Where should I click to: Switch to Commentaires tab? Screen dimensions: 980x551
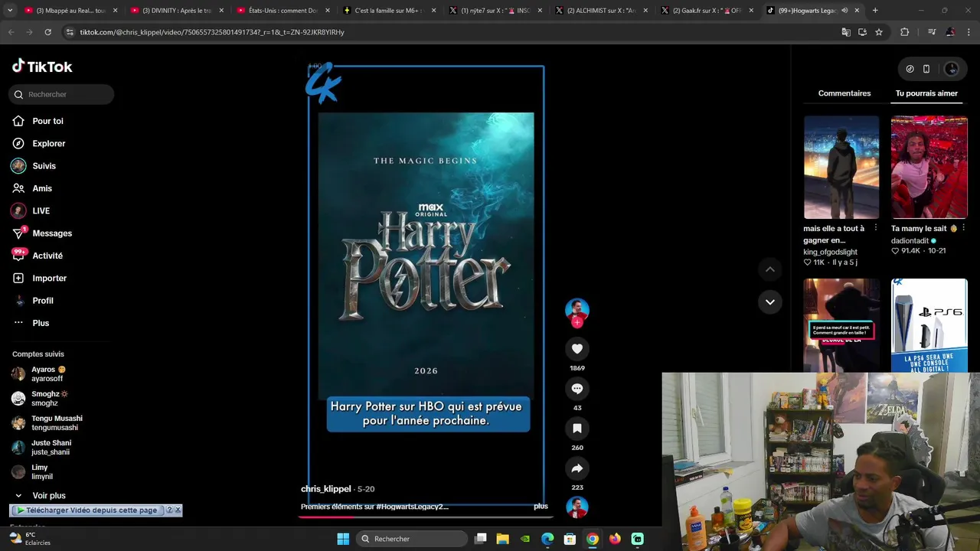pos(844,93)
